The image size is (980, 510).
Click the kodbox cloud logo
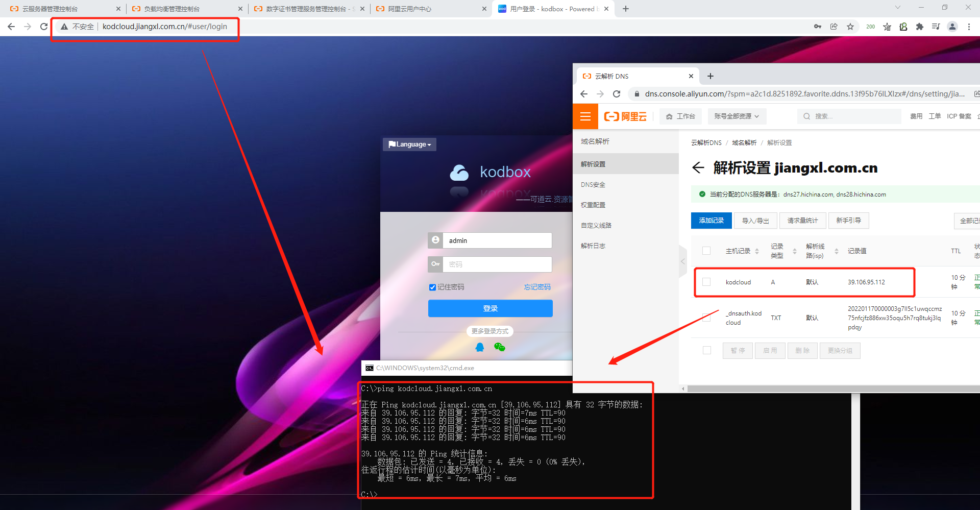[x=459, y=173]
